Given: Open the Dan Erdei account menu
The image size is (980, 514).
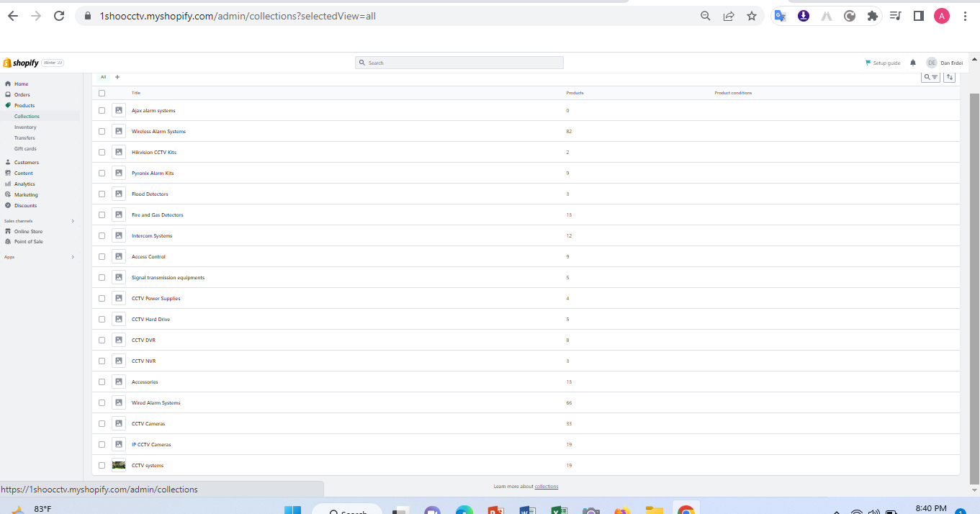Looking at the screenshot, I should (x=944, y=63).
